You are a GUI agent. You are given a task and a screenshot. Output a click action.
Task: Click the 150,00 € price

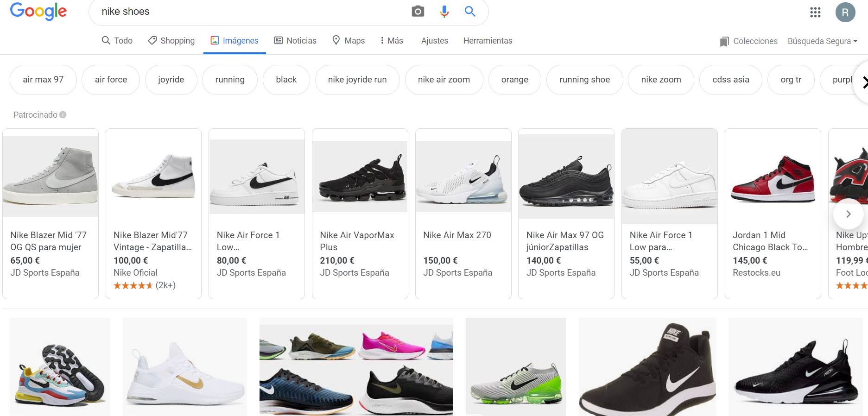(440, 260)
